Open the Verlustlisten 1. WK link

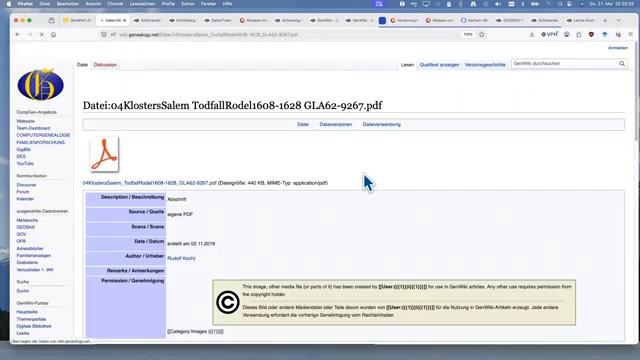[35, 270]
